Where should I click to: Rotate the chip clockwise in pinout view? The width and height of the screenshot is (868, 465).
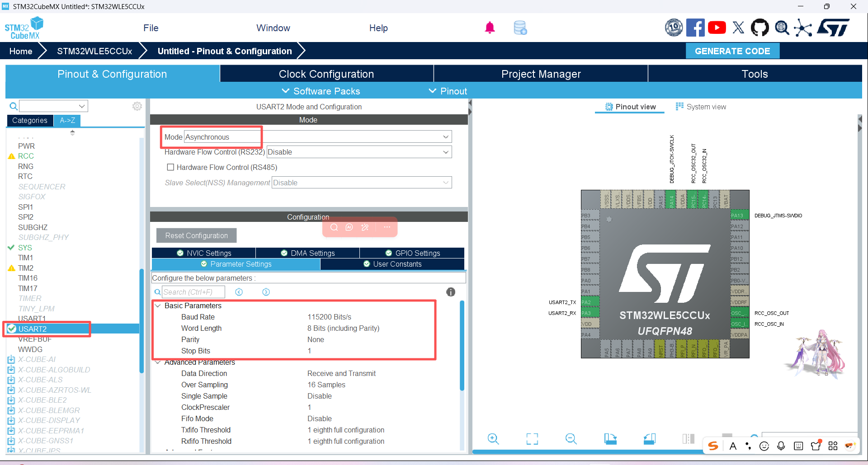(610, 439)
